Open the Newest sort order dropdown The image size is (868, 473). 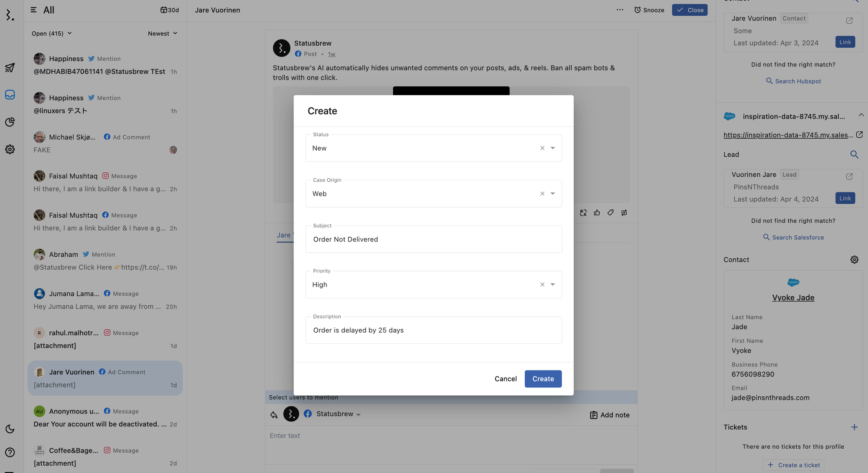click(163, 33)
